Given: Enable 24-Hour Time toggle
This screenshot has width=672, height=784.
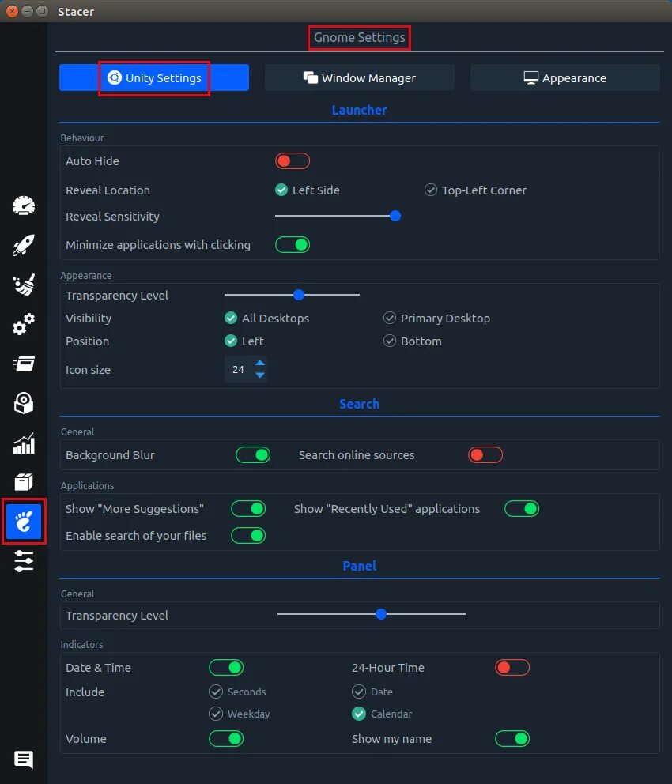Looking at the screenshot, I should pos(512,667).
